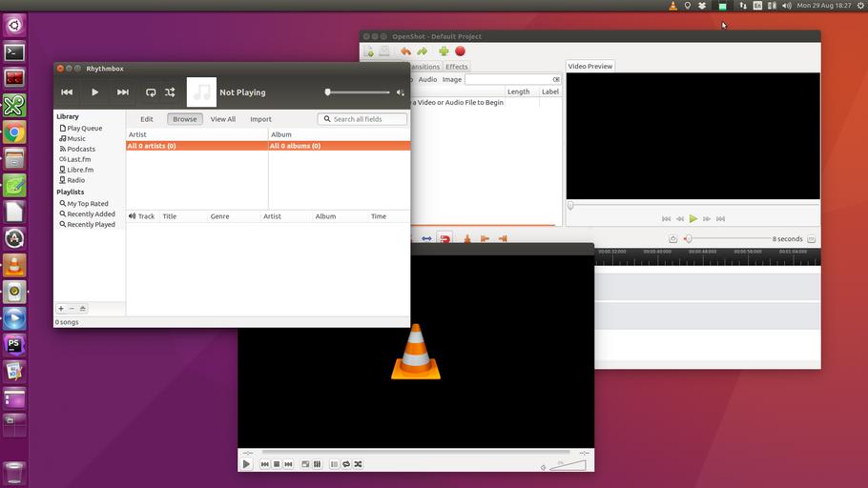
Task: Click the red Export Video button in OpenShot
Action: coord(460,51)
